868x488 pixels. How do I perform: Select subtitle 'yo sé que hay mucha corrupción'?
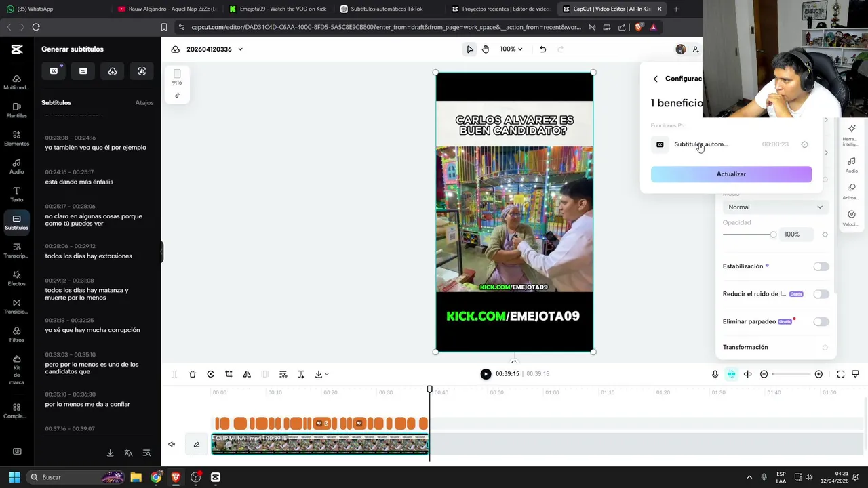(93, 330)
